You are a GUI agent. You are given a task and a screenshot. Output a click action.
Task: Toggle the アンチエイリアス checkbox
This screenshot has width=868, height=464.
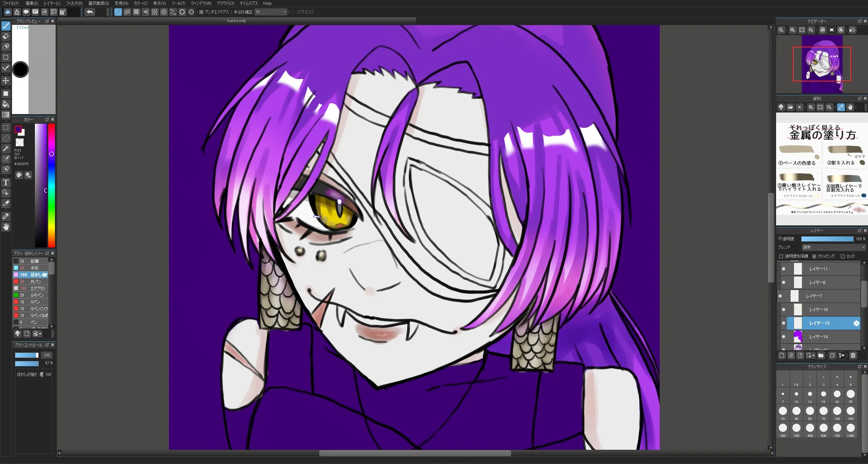(201, 12)
